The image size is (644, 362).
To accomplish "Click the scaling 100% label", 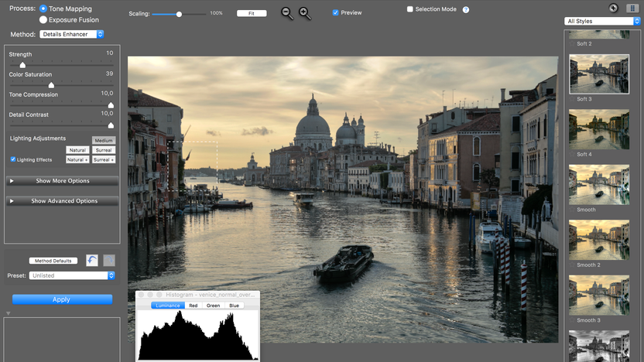I will (216, 13).
